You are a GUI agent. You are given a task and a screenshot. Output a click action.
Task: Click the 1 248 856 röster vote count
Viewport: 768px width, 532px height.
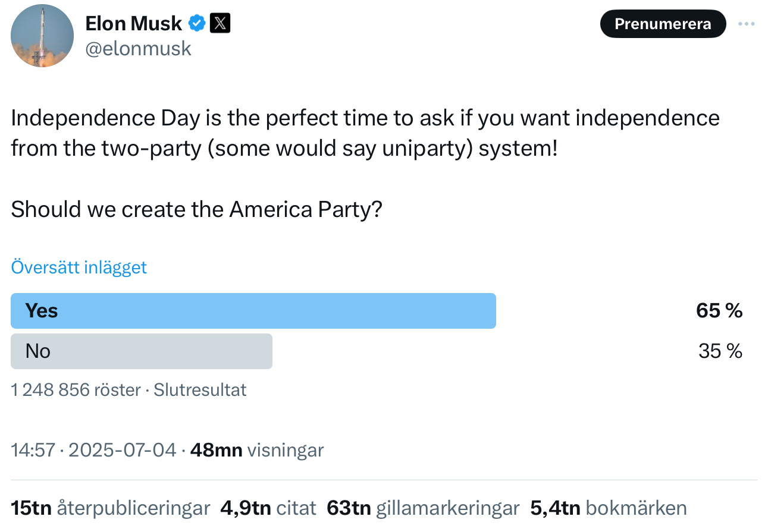pos(76,390)
